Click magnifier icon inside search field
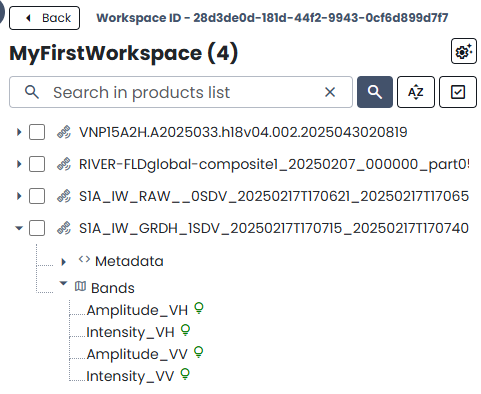This screenshot has height=394, width=481. tap(32, 92)
